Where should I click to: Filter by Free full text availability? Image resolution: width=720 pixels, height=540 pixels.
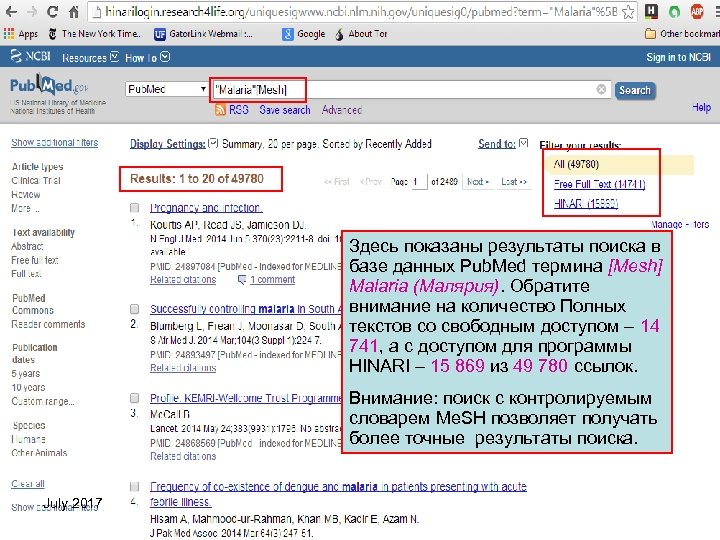pos(35,260)
